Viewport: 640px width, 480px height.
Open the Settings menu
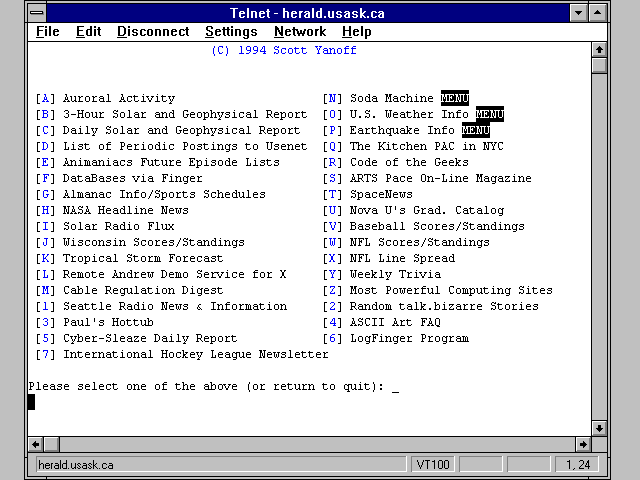[231, 32]
